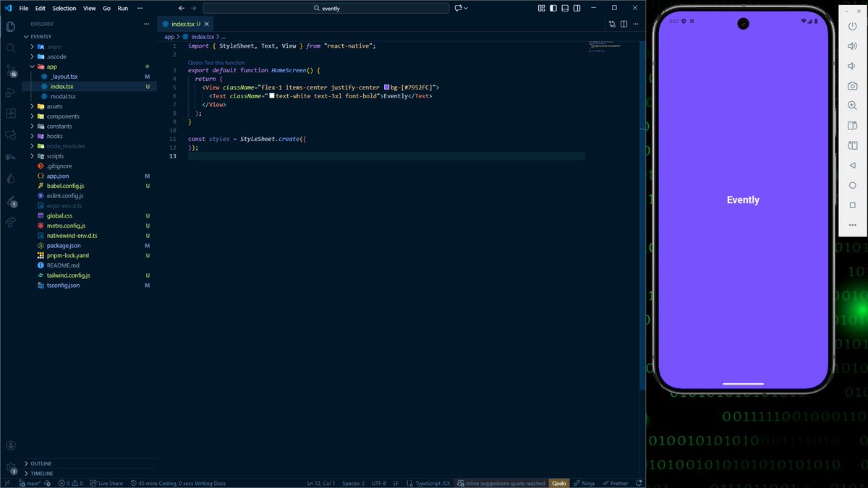Open the Accounts icon in the activity bar
868x488 pixels.
(x=11, y=446)
